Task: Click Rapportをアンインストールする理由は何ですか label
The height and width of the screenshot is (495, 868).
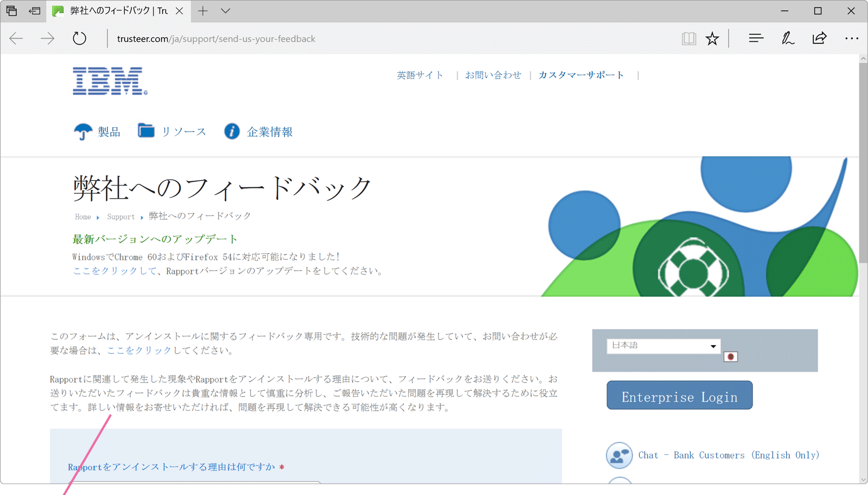Action: pos(171,467)
